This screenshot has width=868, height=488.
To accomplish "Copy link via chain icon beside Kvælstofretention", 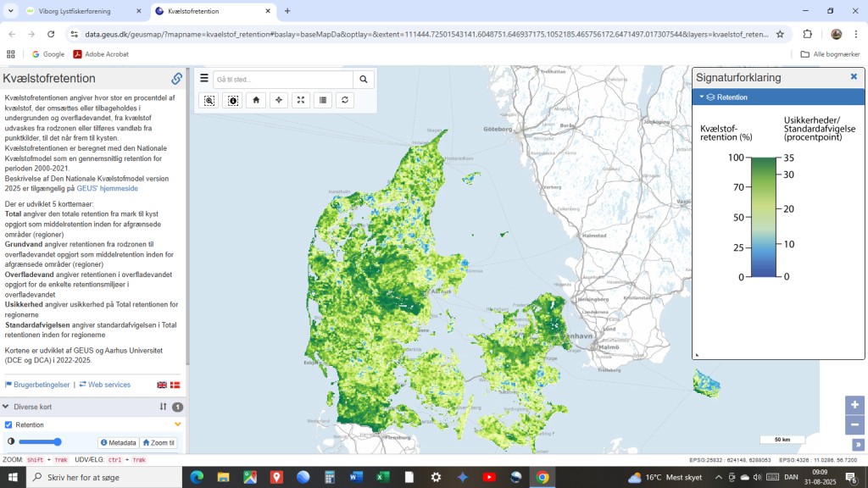I will coord(176,79).
